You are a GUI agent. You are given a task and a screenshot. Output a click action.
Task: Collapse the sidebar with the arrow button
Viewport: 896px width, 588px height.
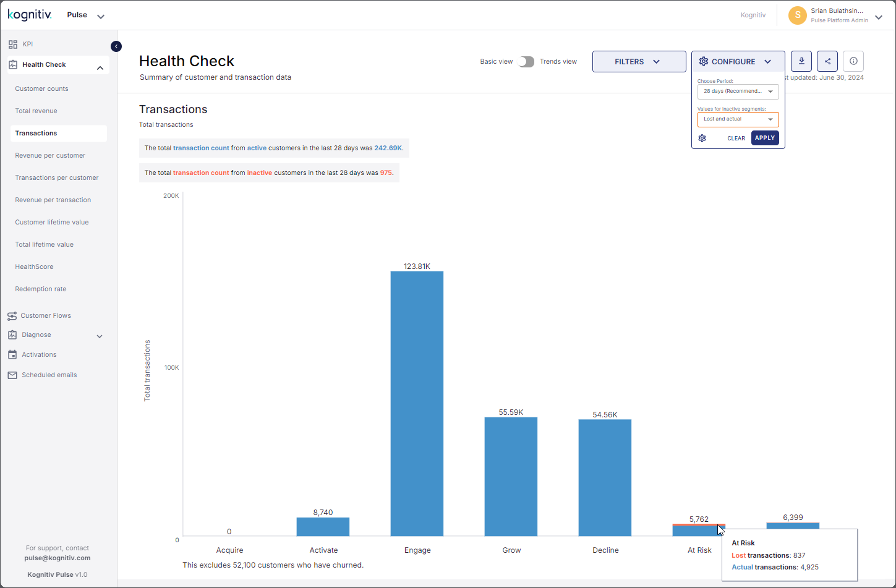tap(116, 46)
